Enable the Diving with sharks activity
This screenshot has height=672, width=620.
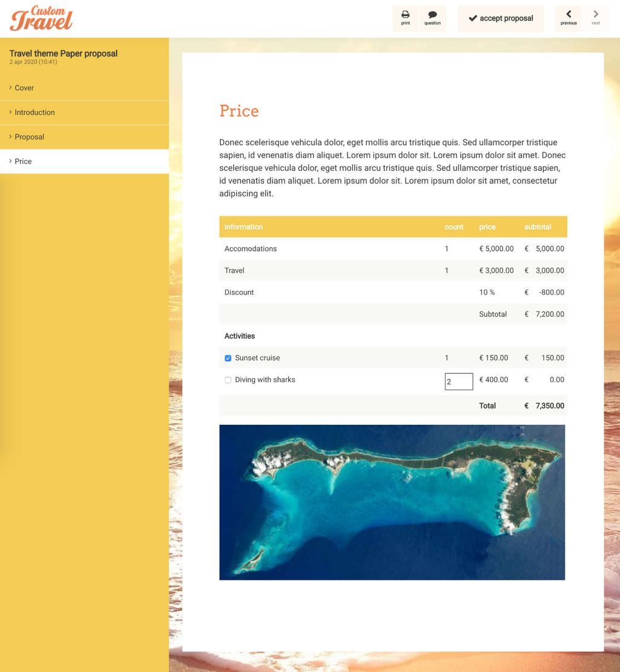coord(228,380)
